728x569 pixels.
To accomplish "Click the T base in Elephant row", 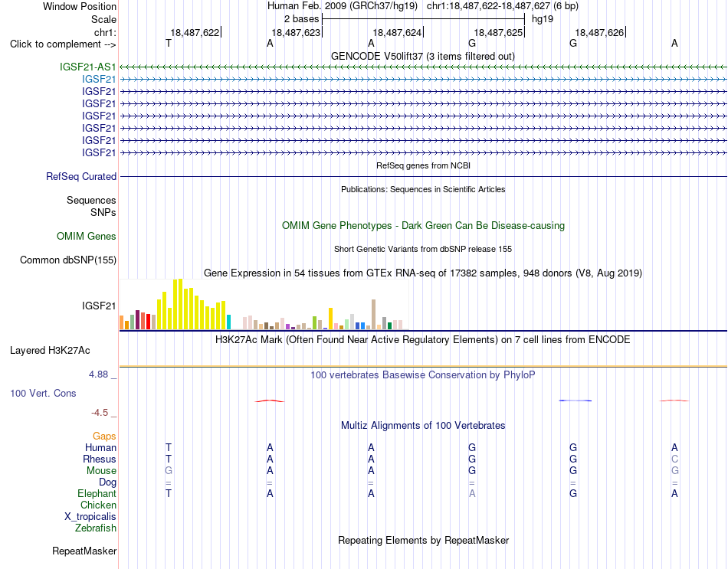I will tap(169, 493).
